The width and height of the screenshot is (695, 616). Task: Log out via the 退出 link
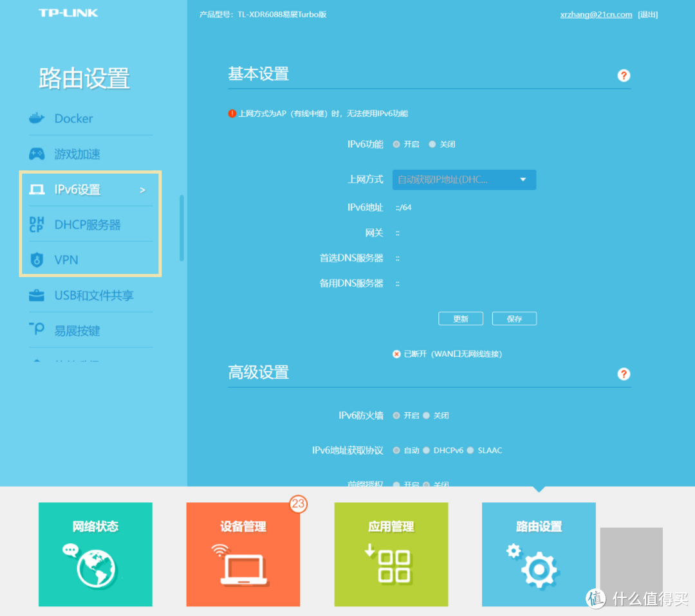tap(647, 14)
